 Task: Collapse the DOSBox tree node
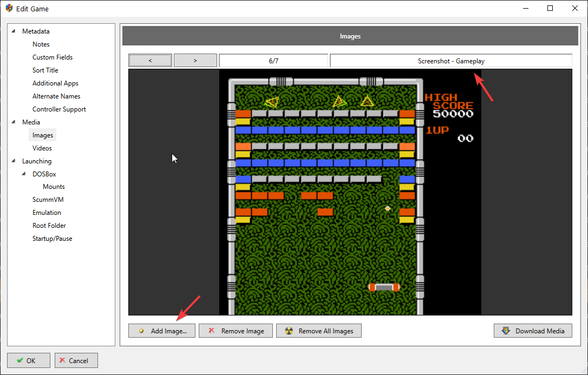[x=24, y=174]
